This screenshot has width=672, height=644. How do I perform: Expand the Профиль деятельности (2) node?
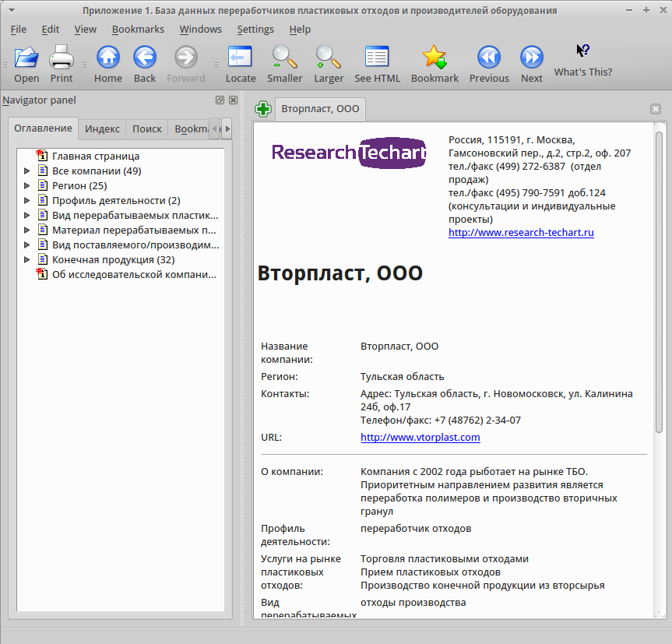27,201
